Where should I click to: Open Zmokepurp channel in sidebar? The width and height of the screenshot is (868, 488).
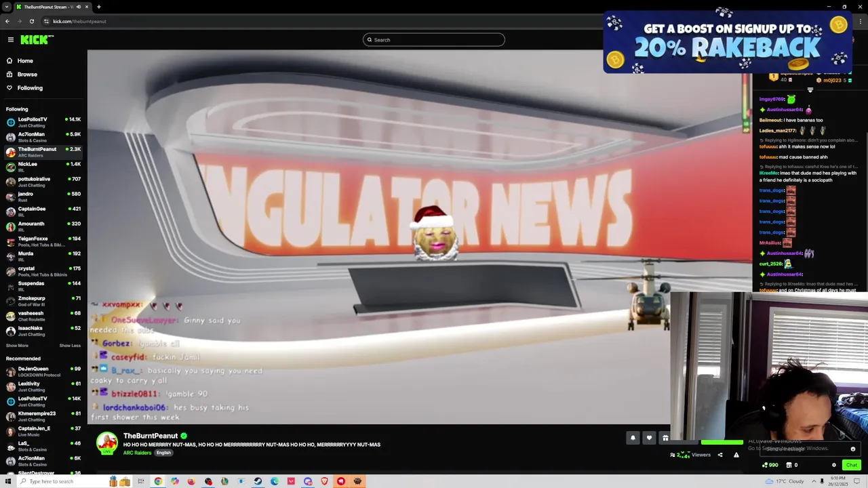[43, 301]
